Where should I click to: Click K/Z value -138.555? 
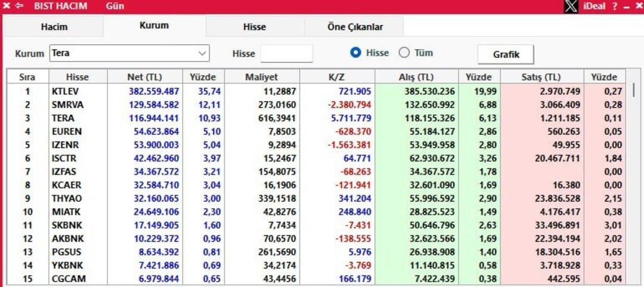[x=353, y=239]
